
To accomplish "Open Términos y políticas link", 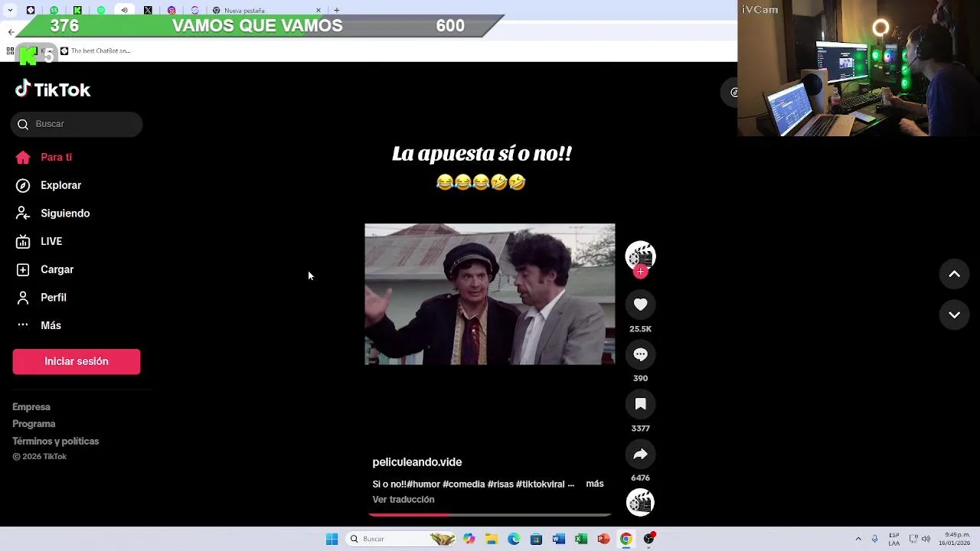I will coord(55,441).
